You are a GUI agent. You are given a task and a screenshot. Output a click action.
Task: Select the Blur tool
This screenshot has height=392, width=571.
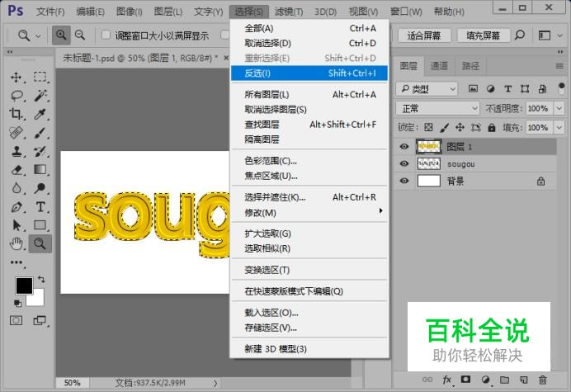pyautogui.click(x=17, y=188)
